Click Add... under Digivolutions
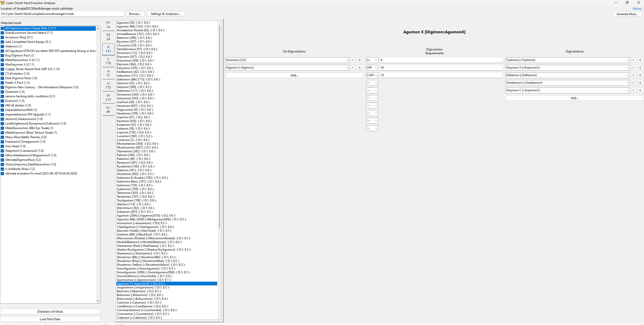 574,98
